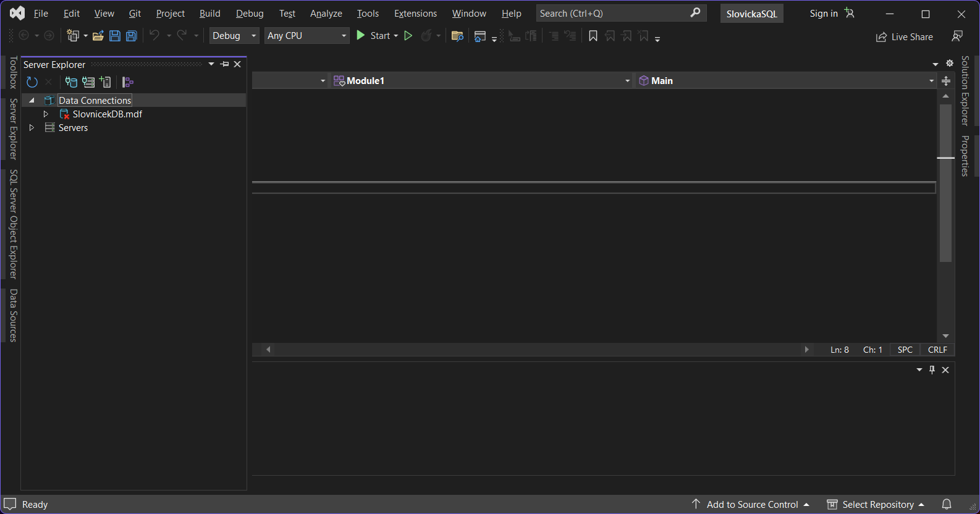Open the notifications bell in status bar
980x514 pixels.
(x=947, y=504)
